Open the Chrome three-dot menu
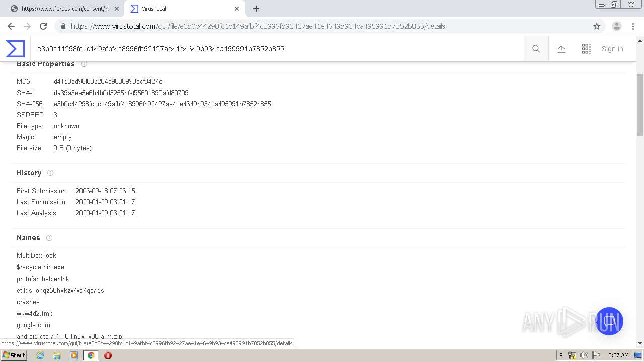This screenshot has width=644, height=362. point(633,26)
